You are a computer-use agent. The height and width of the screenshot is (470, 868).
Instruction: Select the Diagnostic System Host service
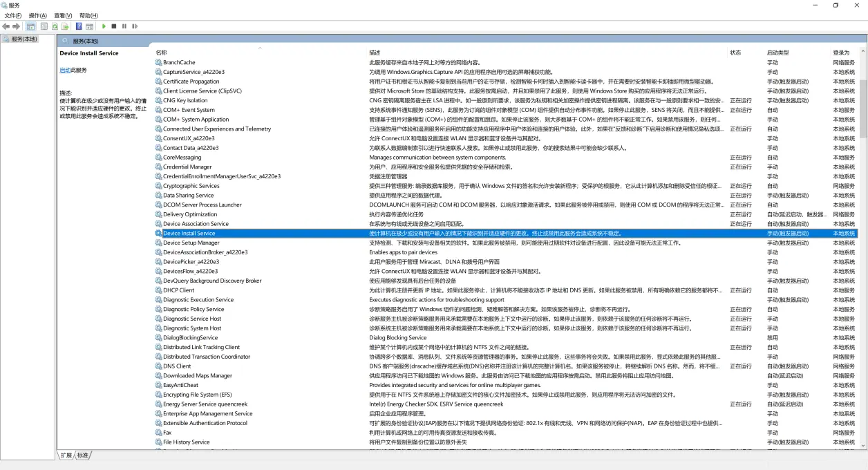coord(192,328)
